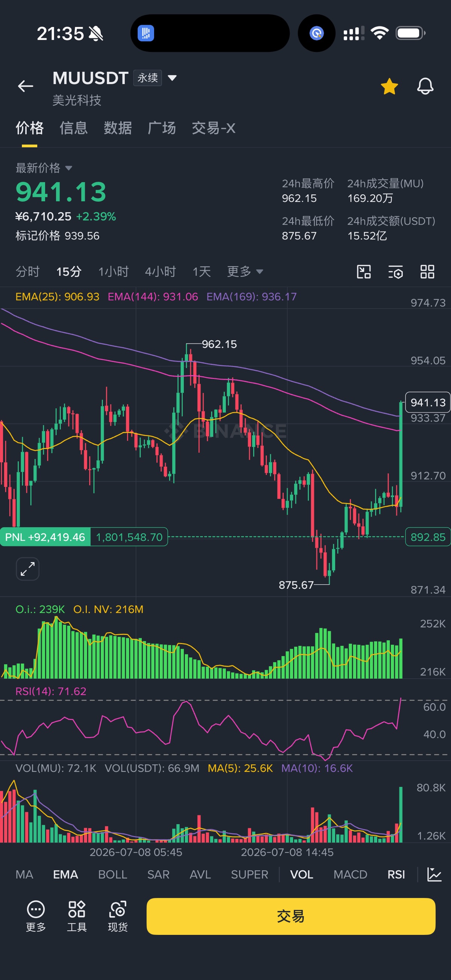Tap the EMA(144): 931.06 indicator label
The height and width of the screenshot is (980, 451).
pos(153,297)
